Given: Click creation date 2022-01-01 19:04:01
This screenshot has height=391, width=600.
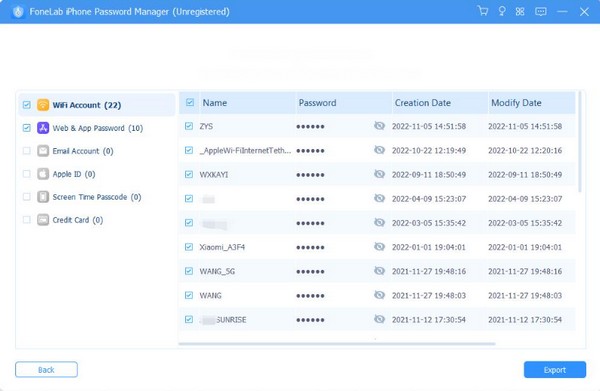Looking at the screenshot, I should [429, 247].
